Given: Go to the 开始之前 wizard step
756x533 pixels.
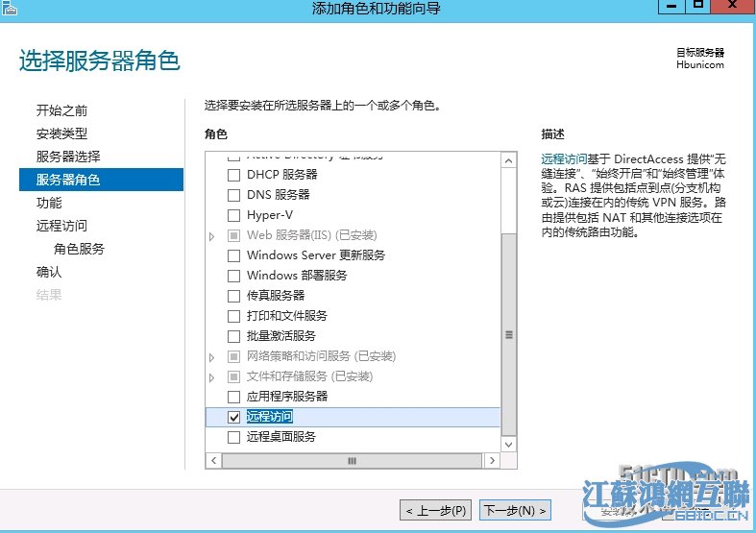Looking at the screenshot, I should pyautogui.click(x=61, y=110).
